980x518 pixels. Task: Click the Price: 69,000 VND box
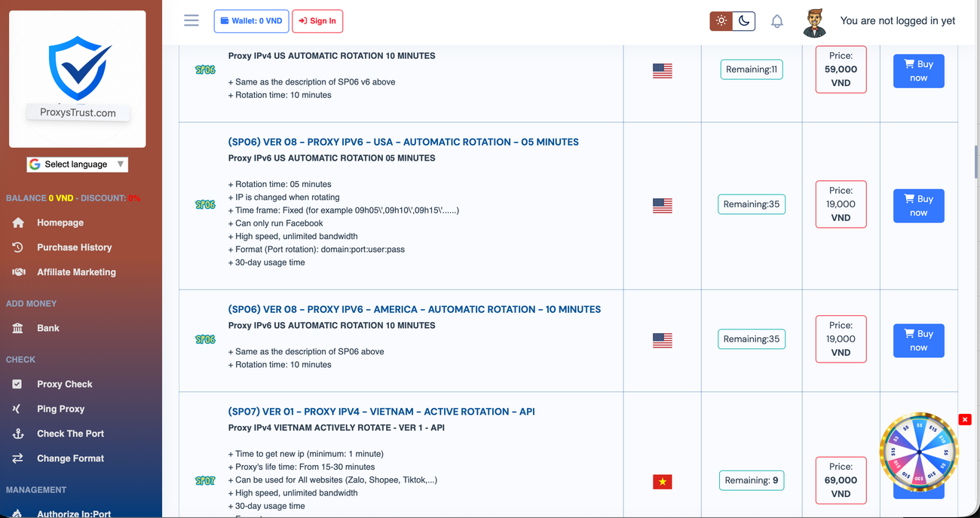[841, 480]
